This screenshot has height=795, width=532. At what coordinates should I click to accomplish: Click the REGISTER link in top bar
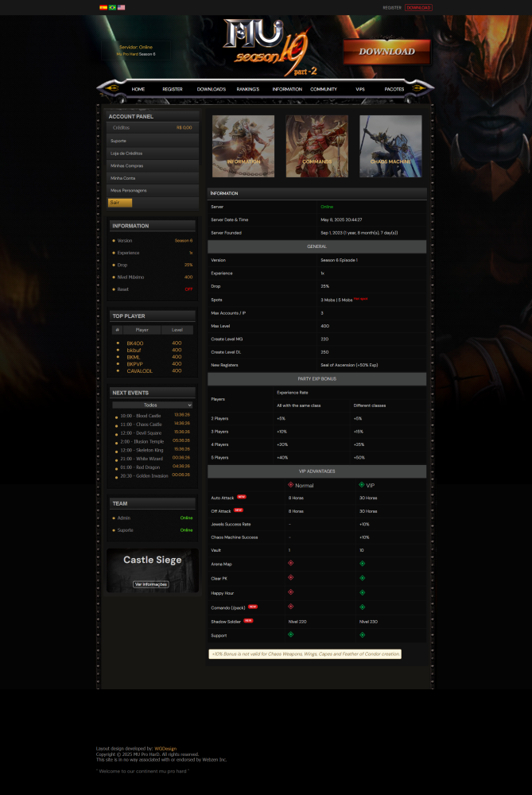392,8
